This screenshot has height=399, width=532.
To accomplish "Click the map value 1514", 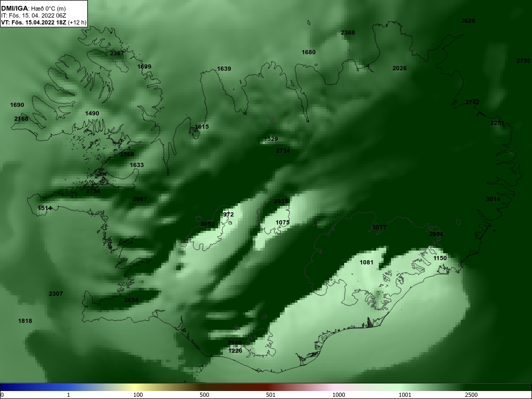I will click(45, 208).
